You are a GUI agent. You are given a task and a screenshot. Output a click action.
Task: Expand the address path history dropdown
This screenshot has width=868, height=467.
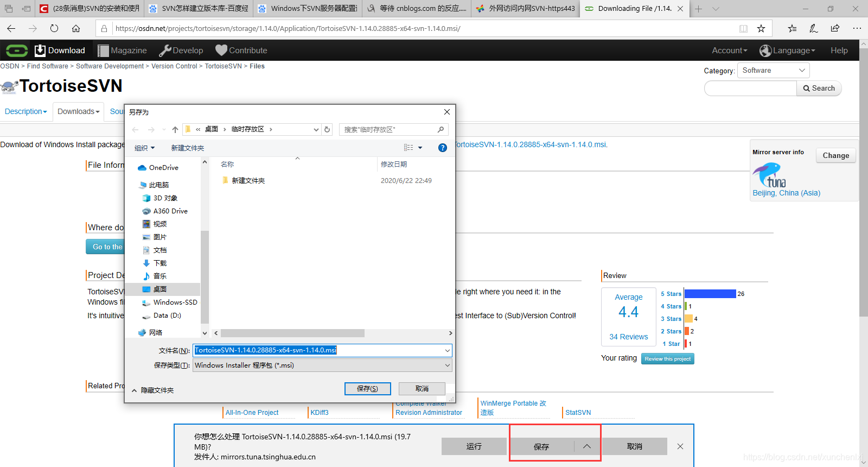(x=316, y=129)
